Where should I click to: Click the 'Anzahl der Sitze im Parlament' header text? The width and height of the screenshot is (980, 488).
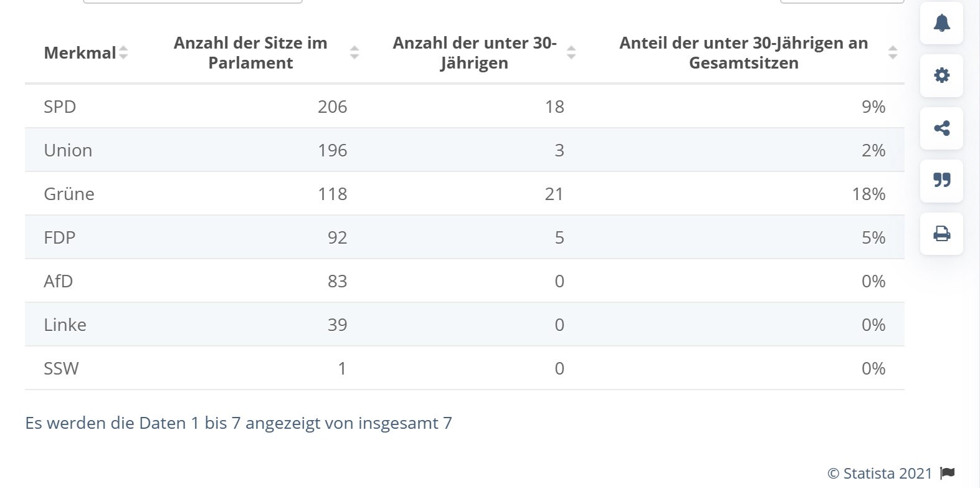250,53
